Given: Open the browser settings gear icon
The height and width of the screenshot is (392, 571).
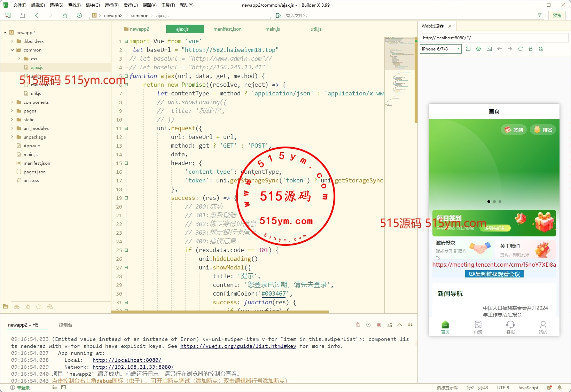Looking at the screenshot, I should 478,49.
